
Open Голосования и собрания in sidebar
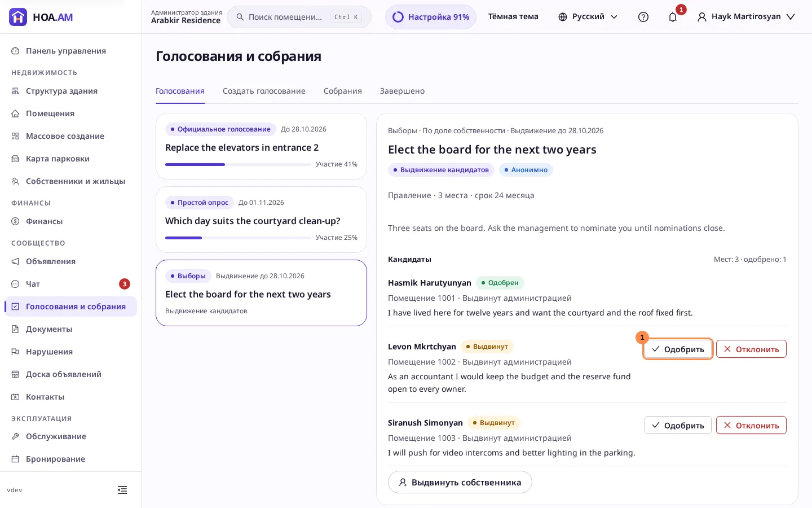(x=70, y=306)
